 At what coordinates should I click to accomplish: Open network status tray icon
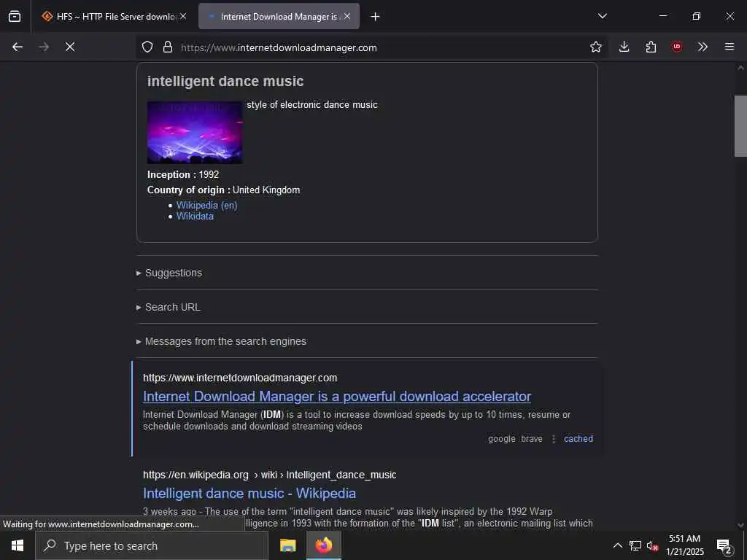[x=635, y=545]
